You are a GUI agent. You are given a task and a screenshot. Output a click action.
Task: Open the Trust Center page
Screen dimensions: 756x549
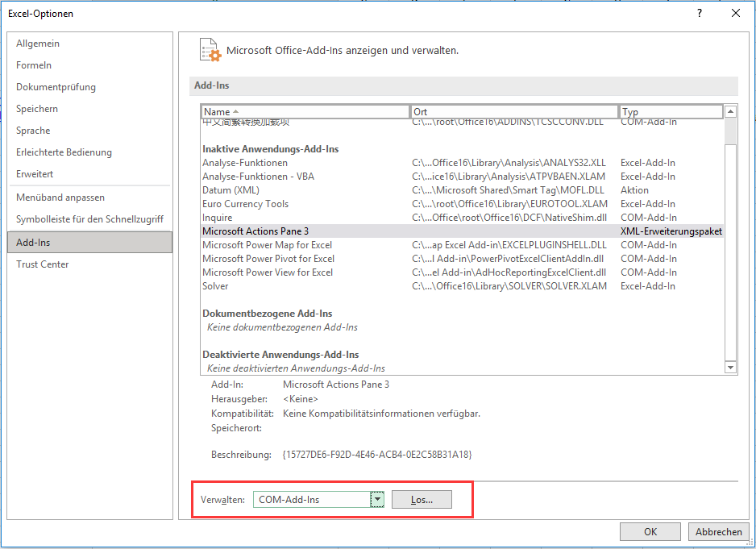89,264
